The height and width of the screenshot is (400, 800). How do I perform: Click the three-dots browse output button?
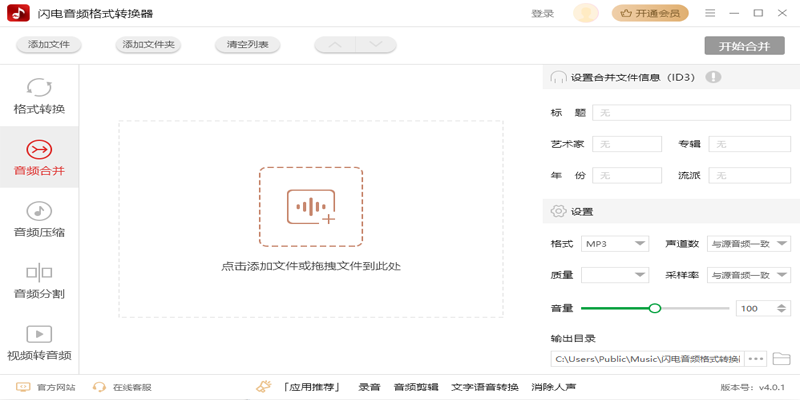click(756, 359)
